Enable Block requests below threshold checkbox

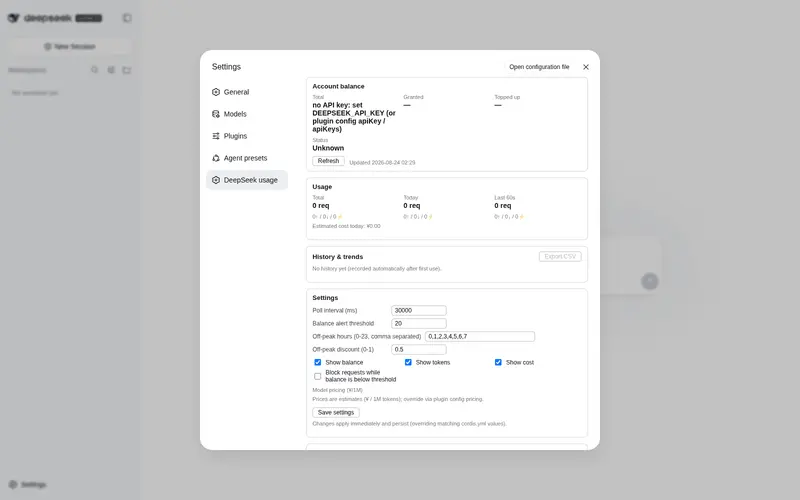tap(317, 376)
